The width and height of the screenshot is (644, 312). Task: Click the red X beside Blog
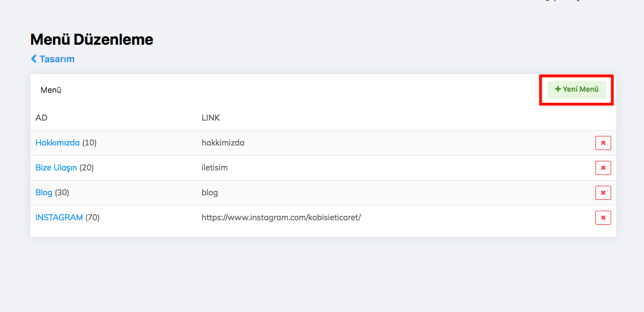coord(603,193)
